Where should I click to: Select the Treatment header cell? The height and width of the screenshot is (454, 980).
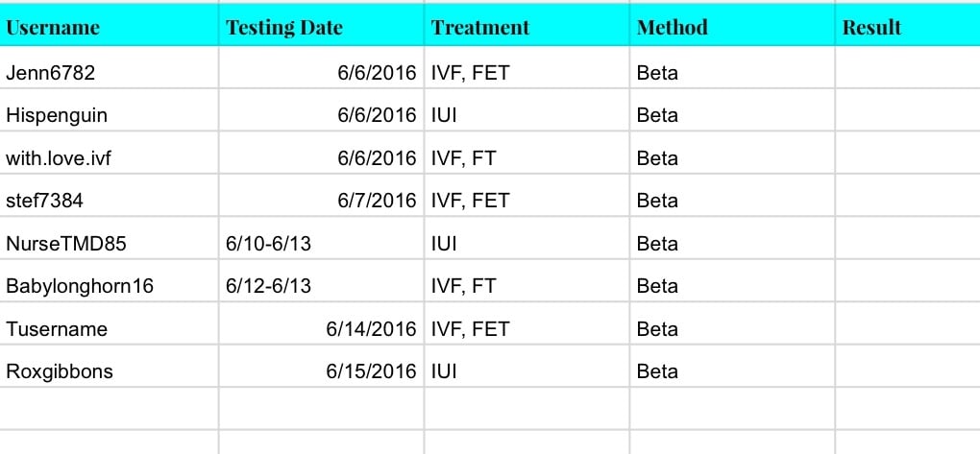pyautogui.click(x=480, y=27)
